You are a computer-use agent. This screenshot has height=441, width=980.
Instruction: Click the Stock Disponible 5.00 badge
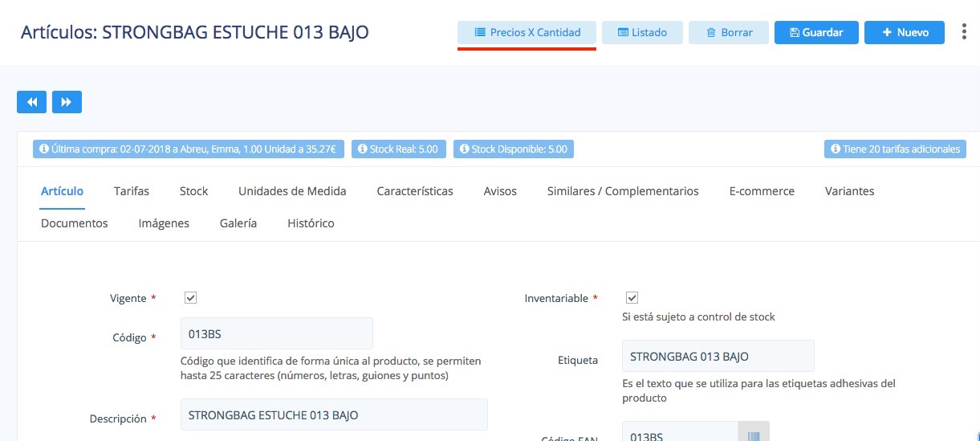(514, 149)
